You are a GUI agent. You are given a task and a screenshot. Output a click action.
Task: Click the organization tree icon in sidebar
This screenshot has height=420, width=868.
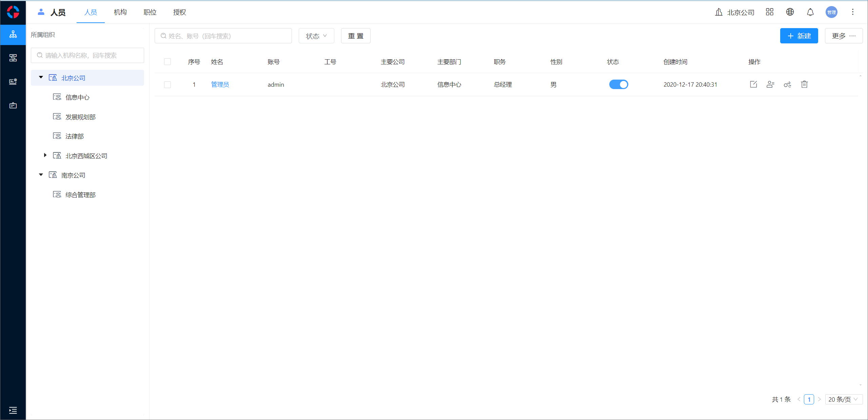pos(13,35)
